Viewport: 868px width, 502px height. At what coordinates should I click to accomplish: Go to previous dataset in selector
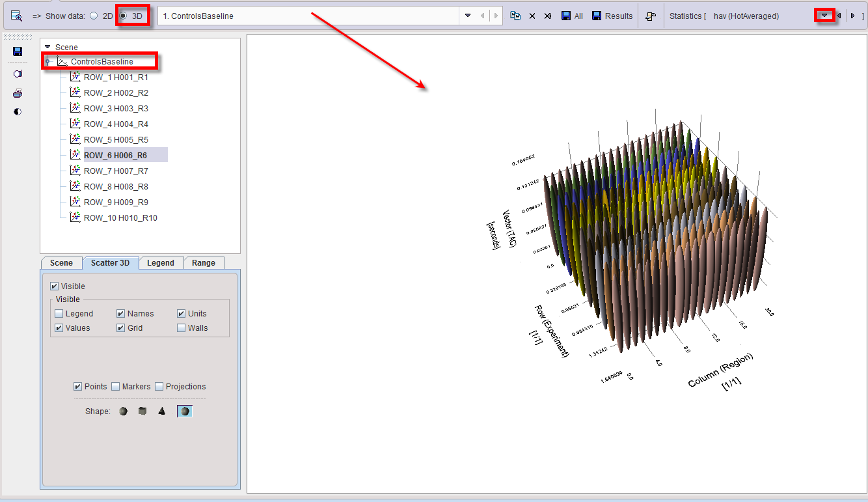tap(482, 16)
